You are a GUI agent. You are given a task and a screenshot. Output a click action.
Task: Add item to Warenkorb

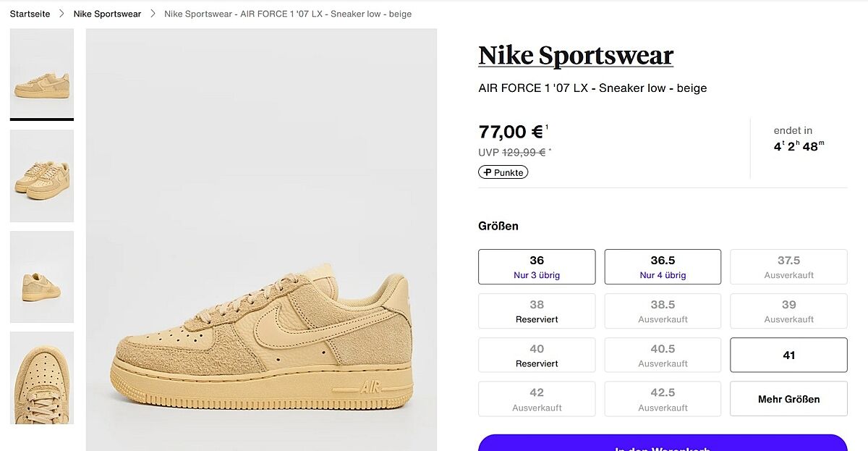(x=663, y=444)
